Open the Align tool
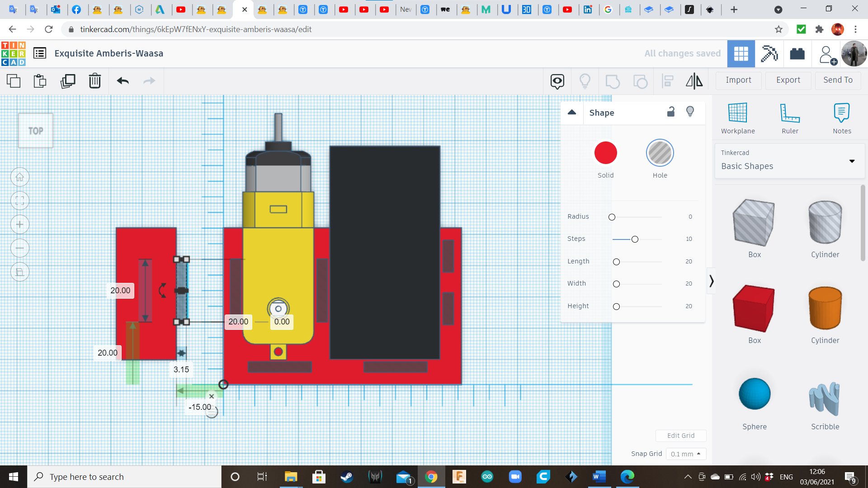 tap(667, 81)
